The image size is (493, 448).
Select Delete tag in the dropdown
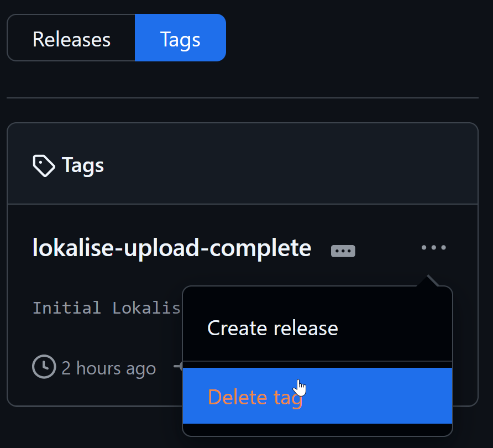(255, 397)
